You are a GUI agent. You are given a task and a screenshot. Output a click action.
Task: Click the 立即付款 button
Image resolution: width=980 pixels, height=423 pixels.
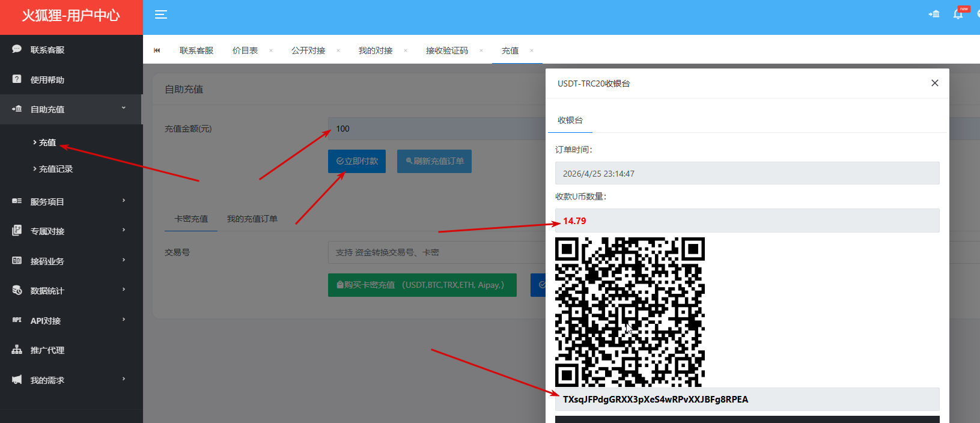click(357, 161)
